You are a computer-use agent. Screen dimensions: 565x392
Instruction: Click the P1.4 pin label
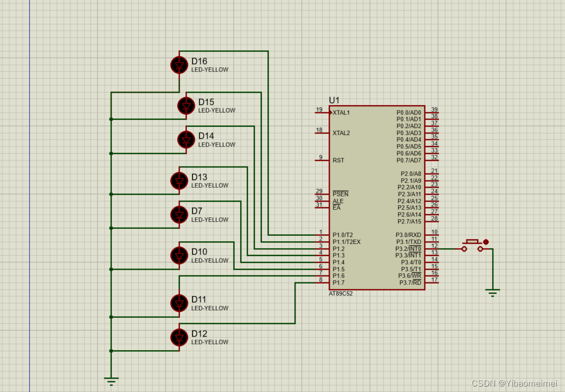[x=338, y=262]
